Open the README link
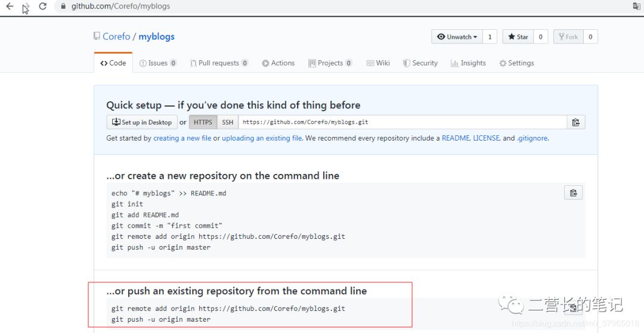The width and height of the screenshot is (644, 333). pos(456,138)
